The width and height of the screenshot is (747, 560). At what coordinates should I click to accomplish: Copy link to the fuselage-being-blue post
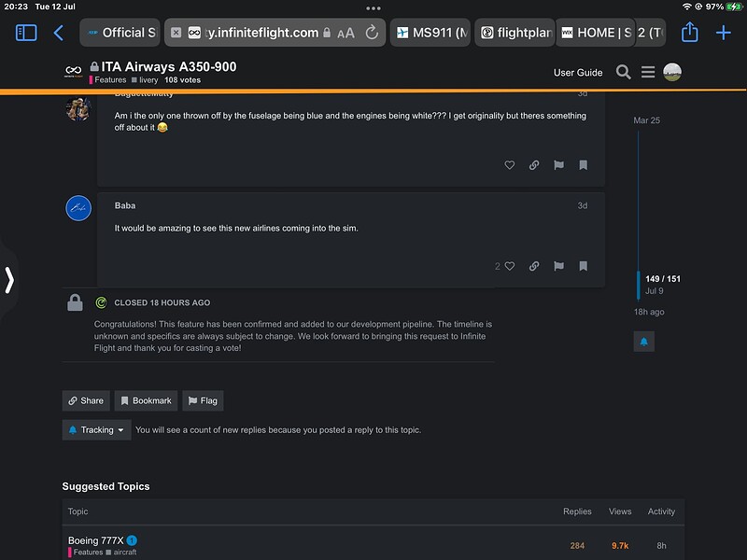tap(534, 165)
